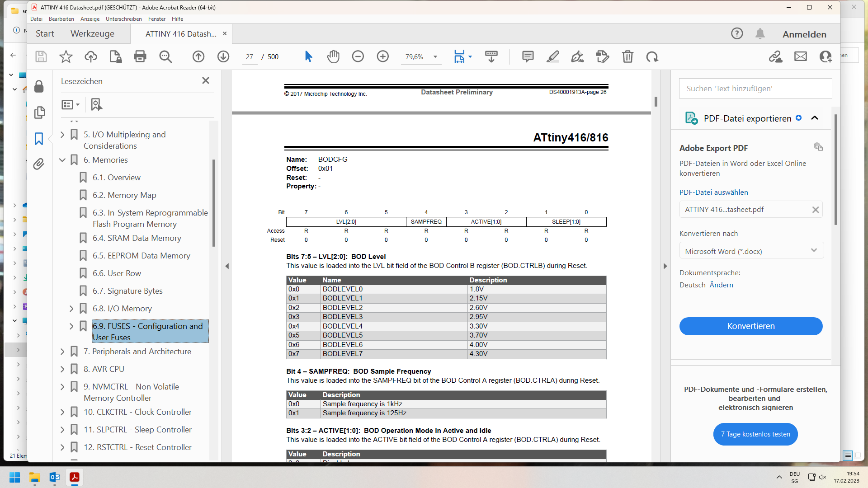Click the Suchen search tools field

point(755,89)
